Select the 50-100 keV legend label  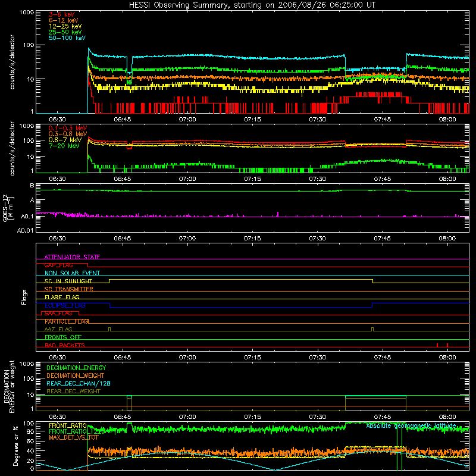(67, 38)
